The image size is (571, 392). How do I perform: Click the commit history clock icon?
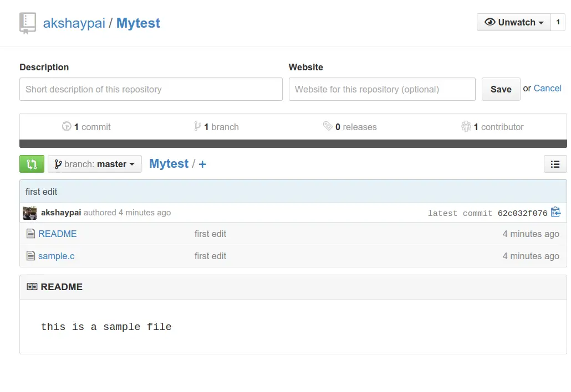click(x=67, y=126)
